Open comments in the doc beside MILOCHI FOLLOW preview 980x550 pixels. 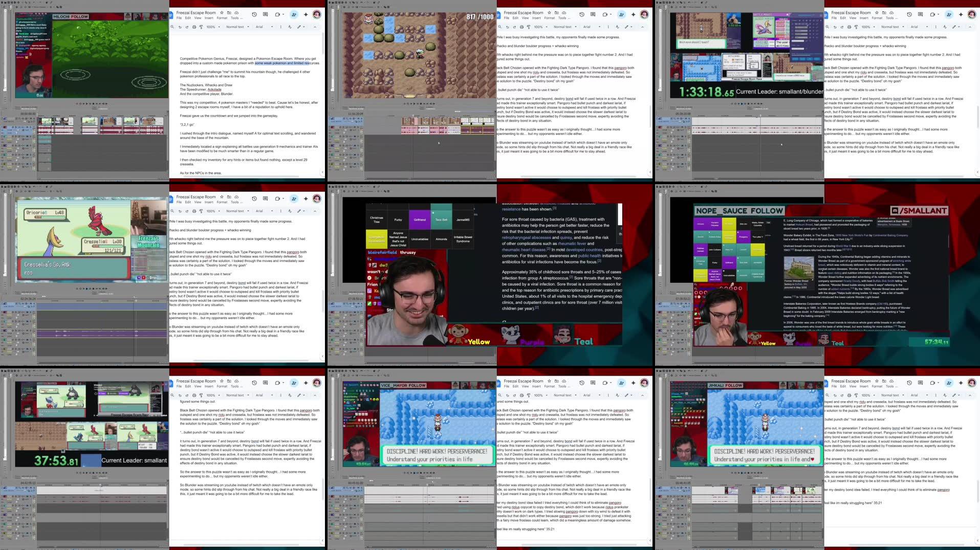[x=265, y=14]
